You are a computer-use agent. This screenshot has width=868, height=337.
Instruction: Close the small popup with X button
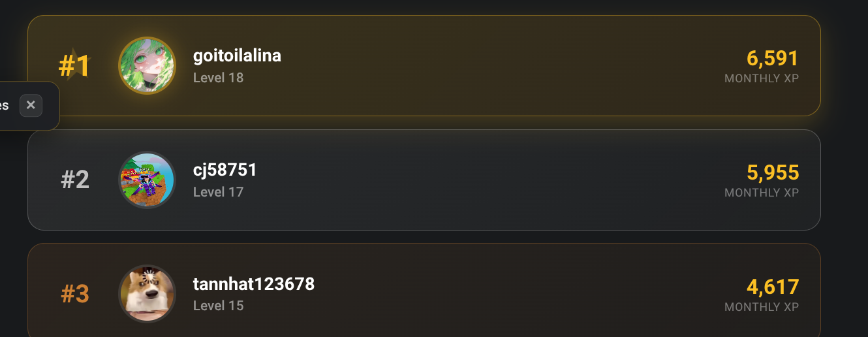coord(31,105)
